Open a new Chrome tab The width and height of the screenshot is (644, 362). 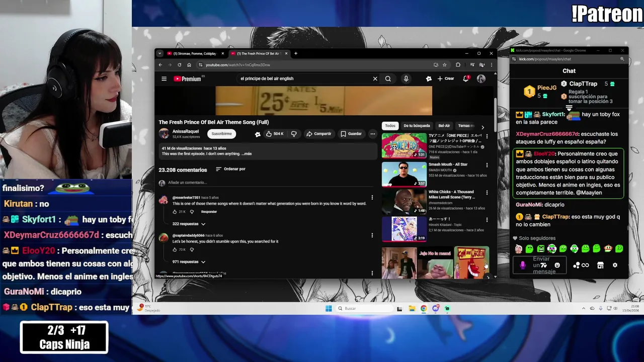point(295,53)
